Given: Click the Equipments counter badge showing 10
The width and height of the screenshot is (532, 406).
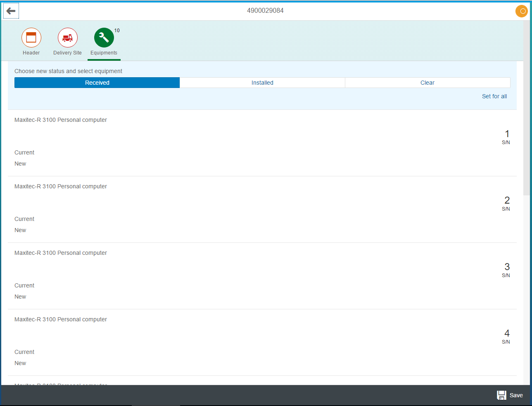Looking at the screenshot, I should click(x=117, y=30).
